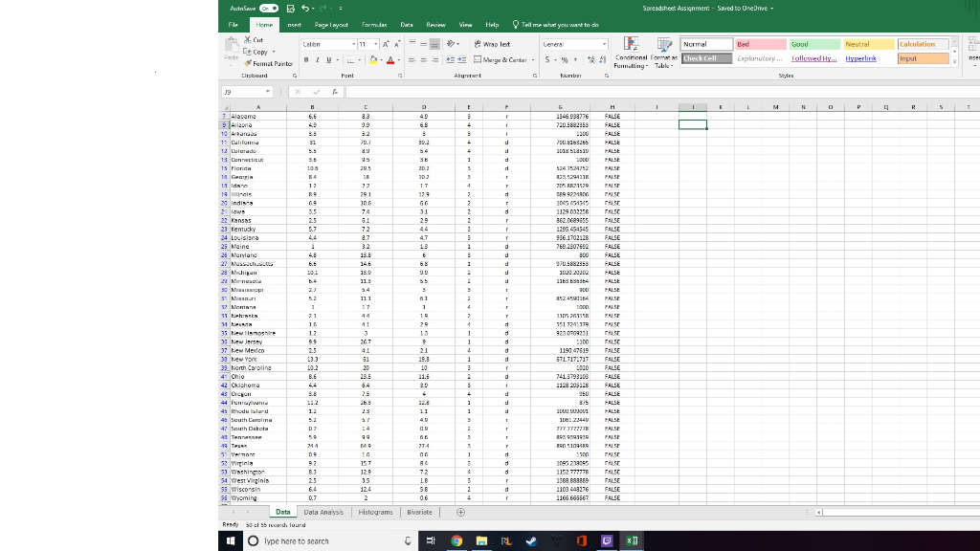The image size is (980, 551).
Task: Apply the Good cell style
Action: (812, 44)
